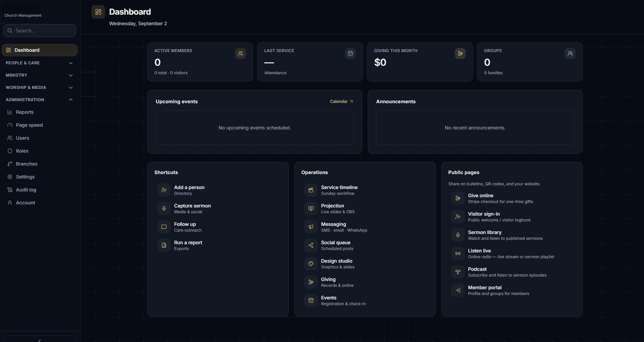This screenshot has height=342, width=644.
Task: Click the Service timeline icon
Action: coord(311,190)
